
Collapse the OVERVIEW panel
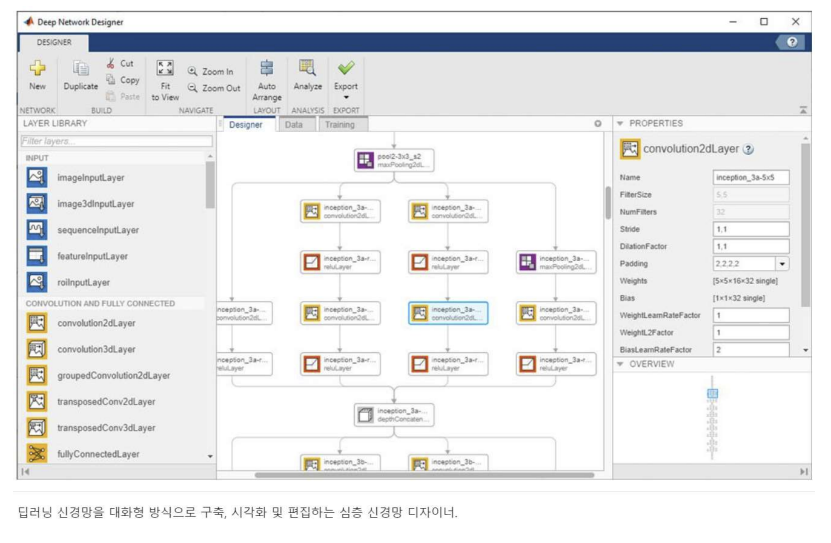pos(620,364)
